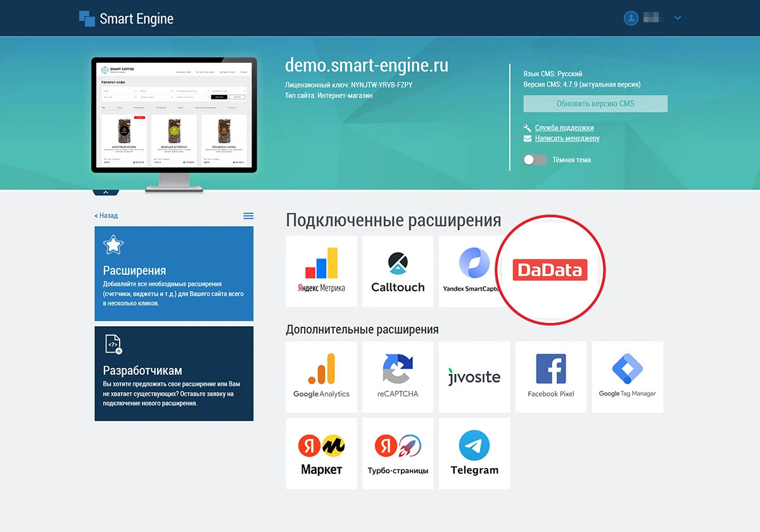
Task: Open the Написать менеджеру link
Action: pyautogui.click(x=567, y=138)
